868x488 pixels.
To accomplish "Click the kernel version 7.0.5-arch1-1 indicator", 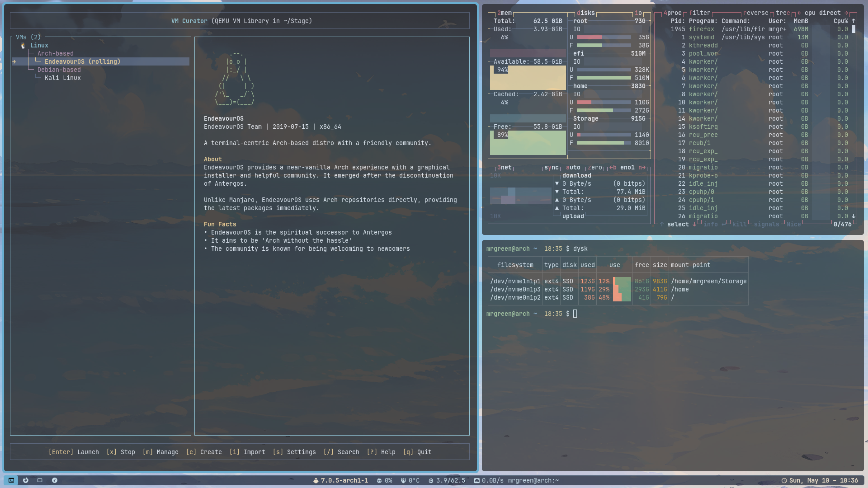I will [340, 480].
